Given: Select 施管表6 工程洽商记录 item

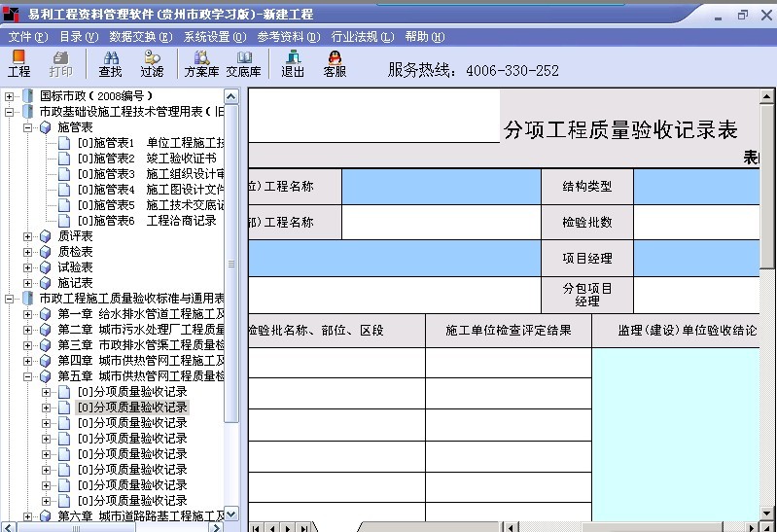Looking at the screenshot, I should 146,221.
